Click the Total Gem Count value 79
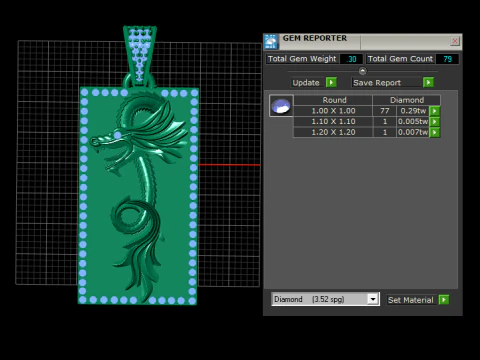480x360 pixels. [447, 59]
